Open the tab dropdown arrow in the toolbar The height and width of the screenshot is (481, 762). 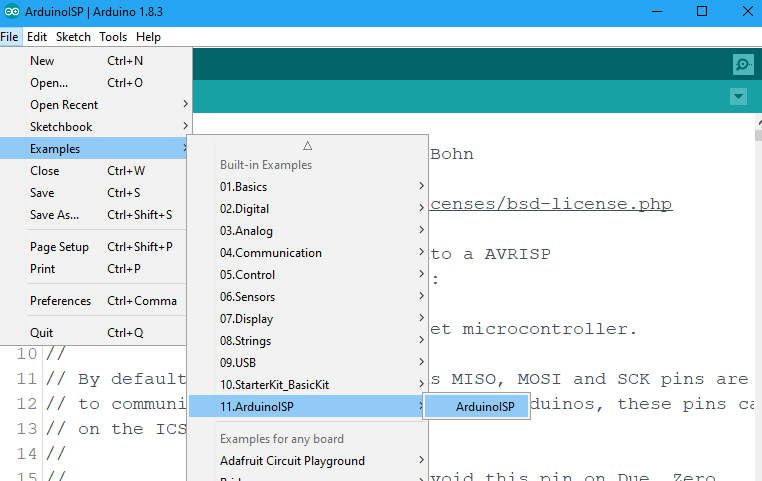(x=738, y=96)
